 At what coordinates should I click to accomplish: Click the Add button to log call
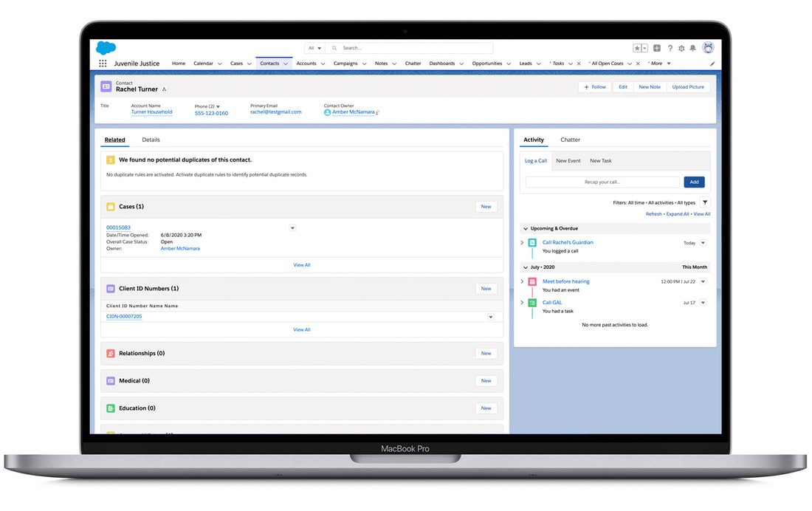coord(694,182)
